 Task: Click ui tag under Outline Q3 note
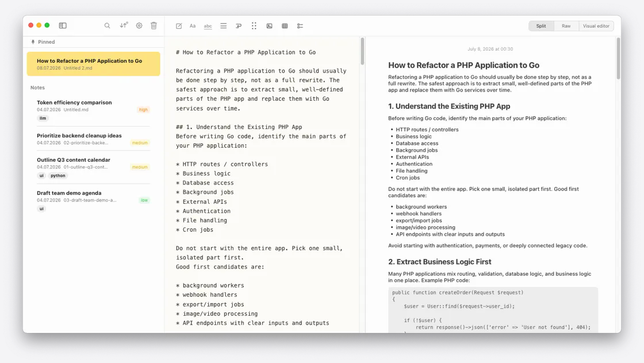(41, 175)
